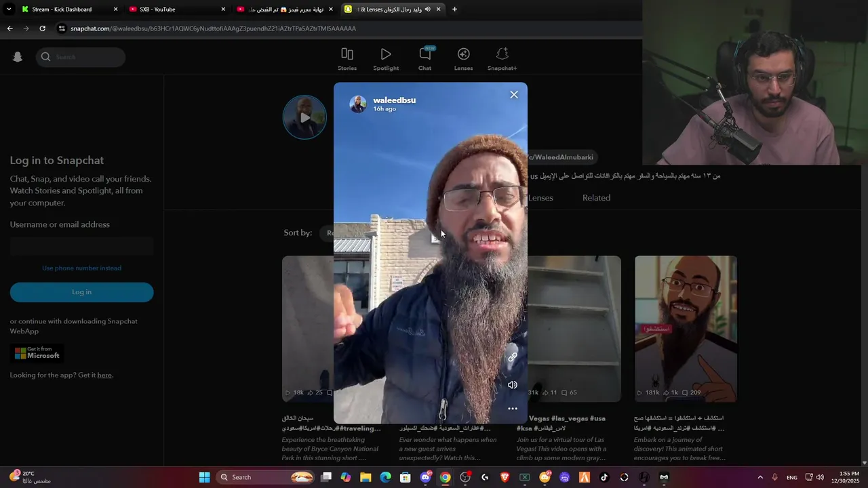Open Microsoft Edge from the taskbar
The image size is (868, 488).
coord(385,477)
